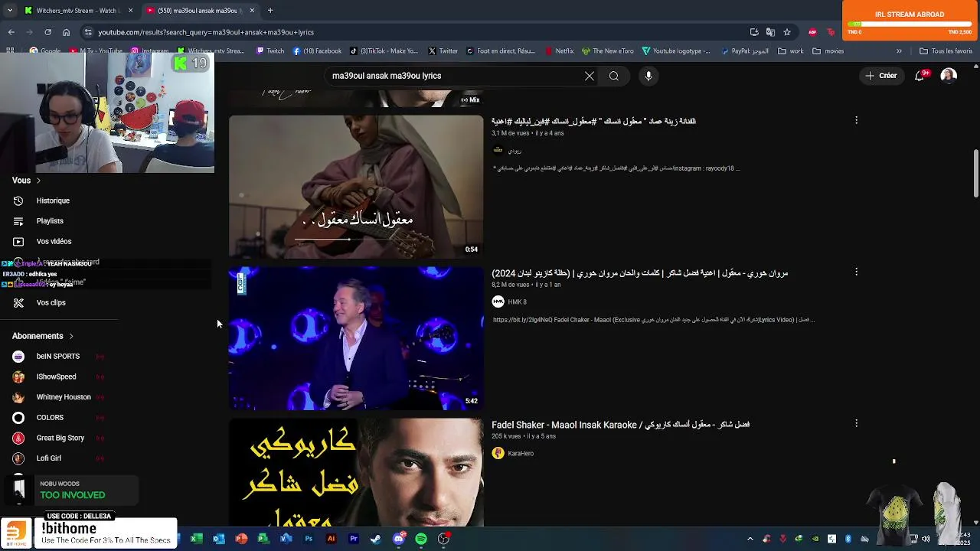Click the browser address bar URL
980x551 pixels.
coord(206,32)
